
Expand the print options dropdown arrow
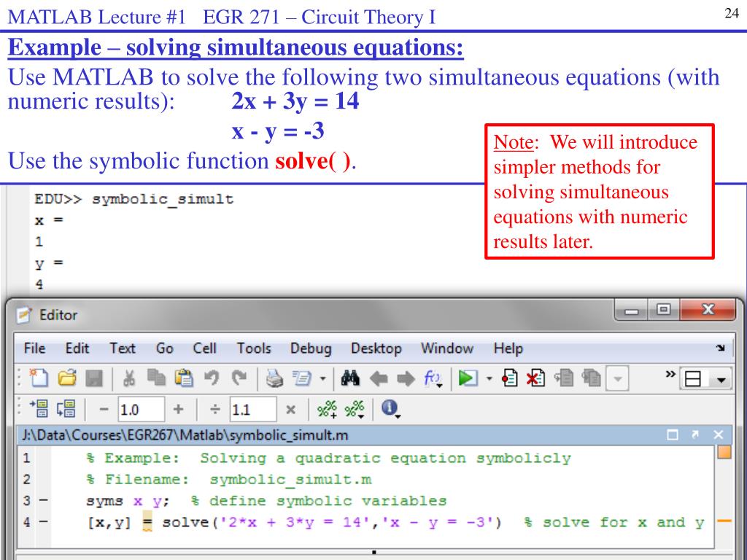click(322, 379)
